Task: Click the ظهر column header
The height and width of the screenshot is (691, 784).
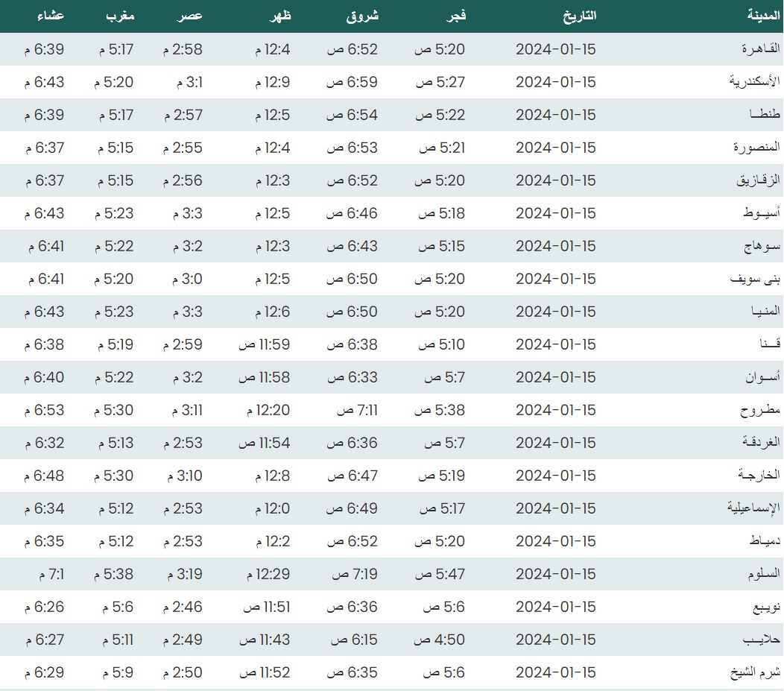Action: click(x=278, y=16)
